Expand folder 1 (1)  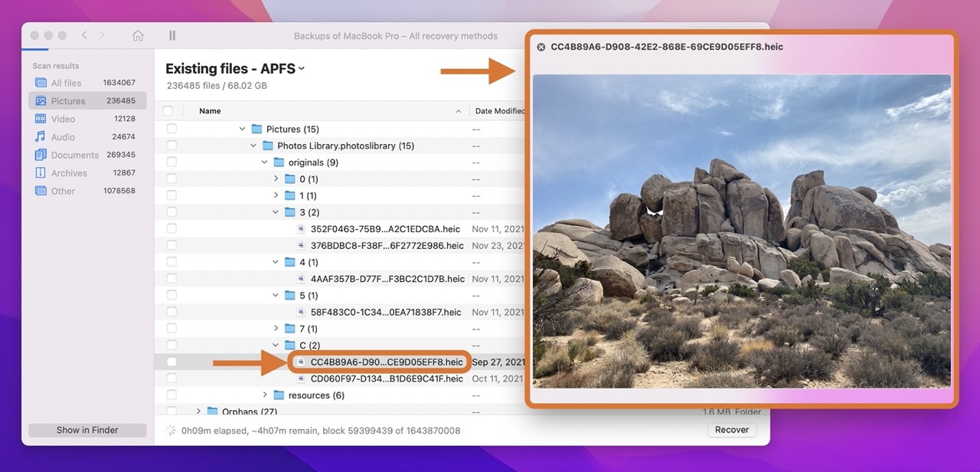(x=276, y=195)
